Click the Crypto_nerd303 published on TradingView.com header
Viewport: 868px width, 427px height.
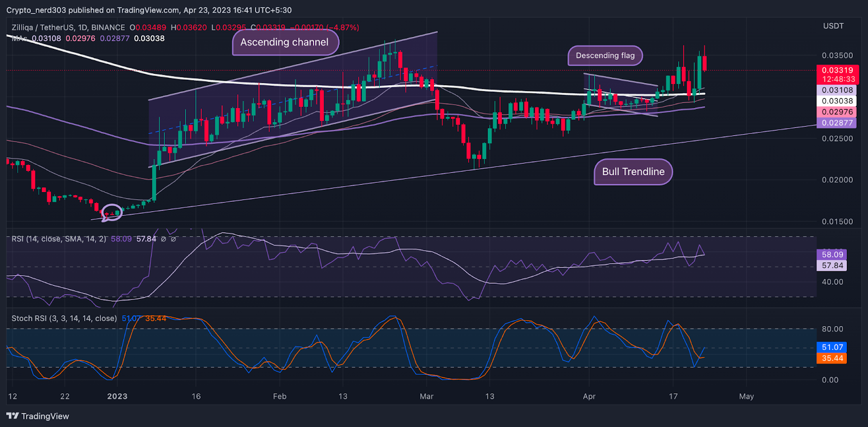(x=149, y=10)
